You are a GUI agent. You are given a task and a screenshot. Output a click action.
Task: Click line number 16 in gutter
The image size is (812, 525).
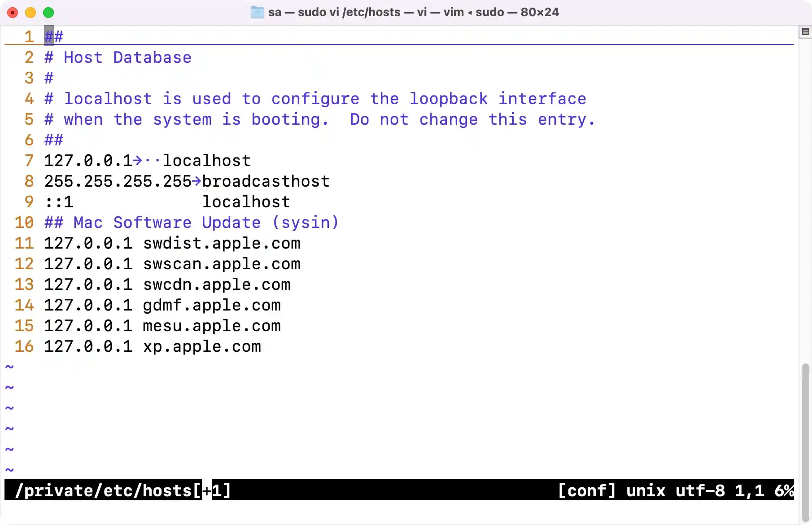pyautogui.click(x=24, y=346)
